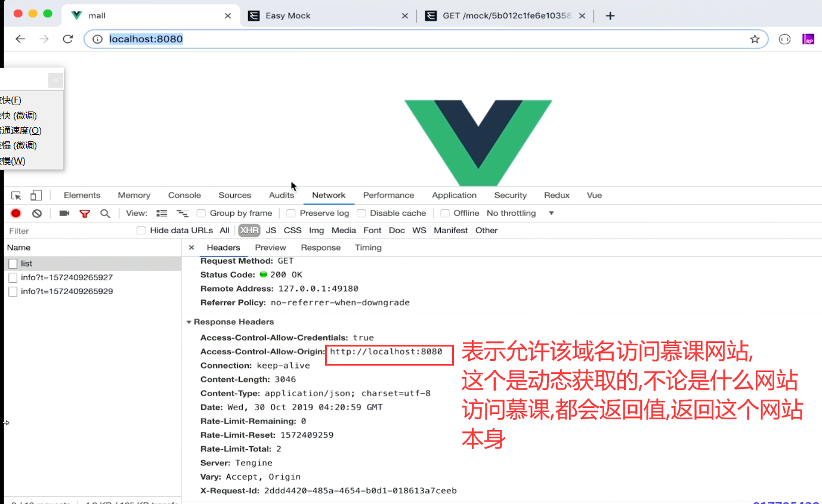Filter requests by Media
Screen dimensions: 822x504
(344, 231)
